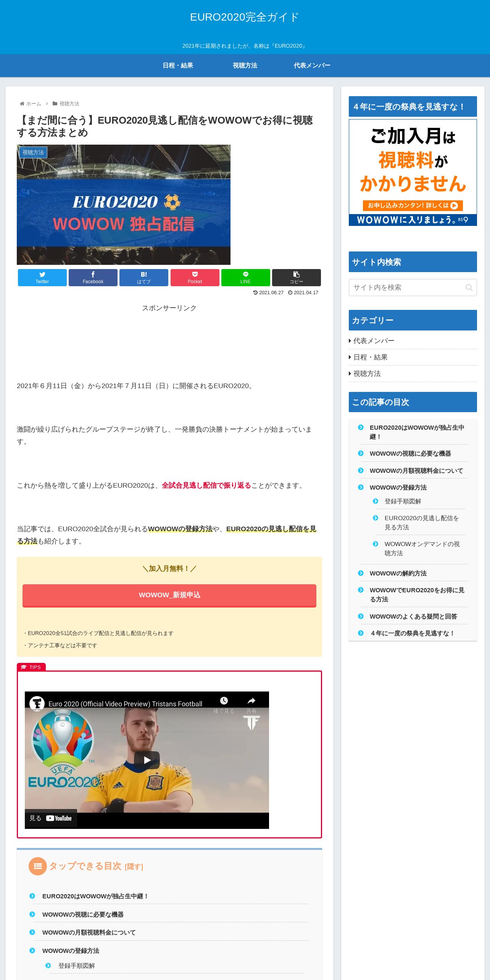
Task: Click the 共有 share arrow on the video
Action: point(251,701)
